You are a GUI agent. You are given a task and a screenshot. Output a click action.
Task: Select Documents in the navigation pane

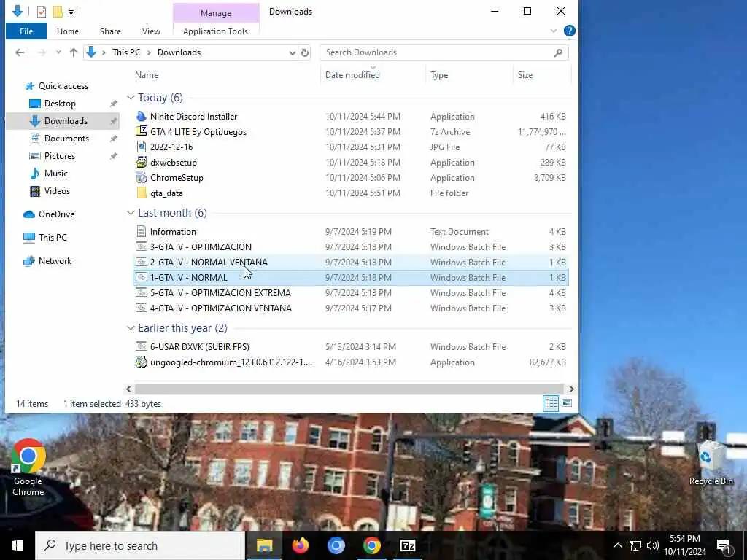click(x=66, y=138)
